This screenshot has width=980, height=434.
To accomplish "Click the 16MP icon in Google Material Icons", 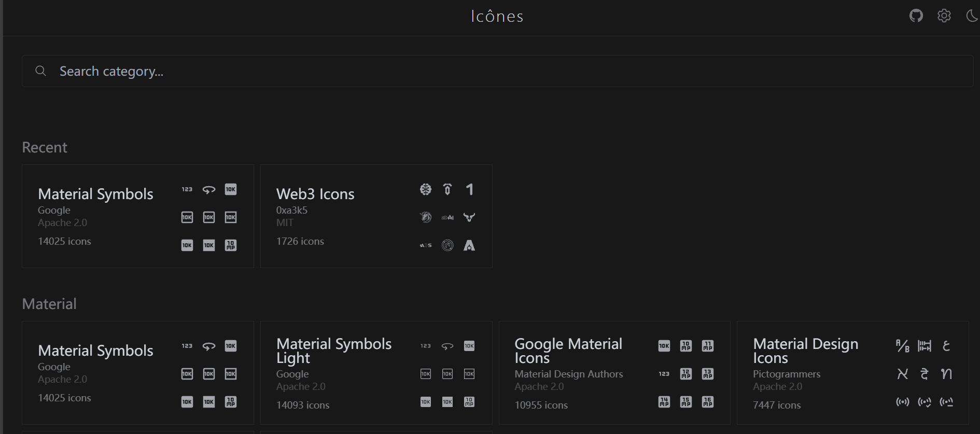I will coord(708,402).
